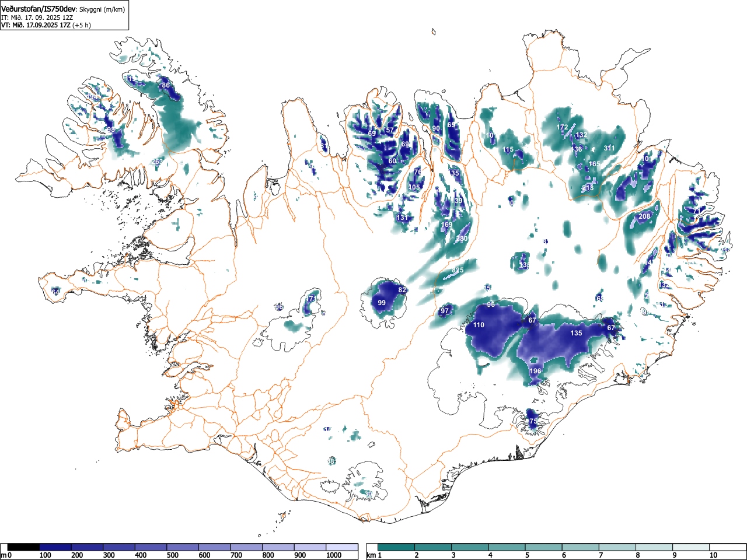This screenshot has height=560, width=747.
Task: Click the VT: Mið. 17.09.2025 17Z (+5 h) line
Action: tap(46, 25)
